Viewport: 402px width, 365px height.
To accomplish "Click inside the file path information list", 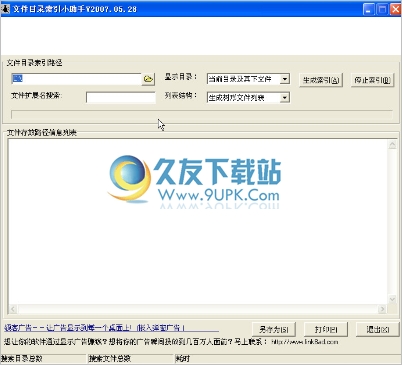I will (198, 222).
